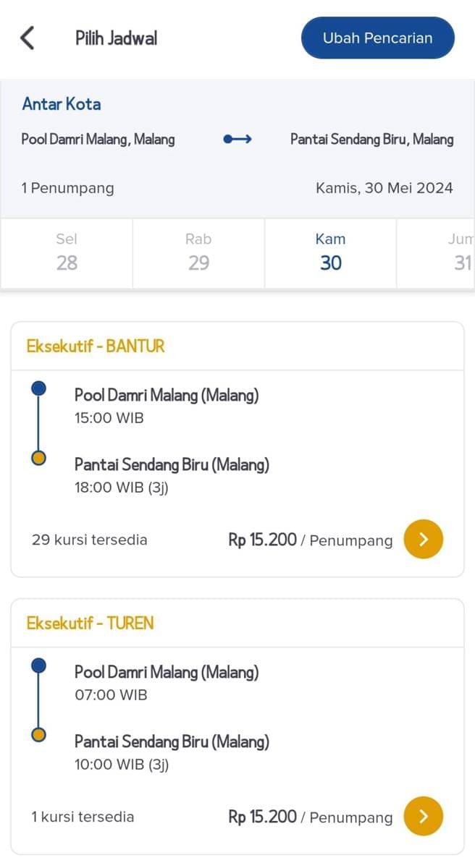Image resolution: width=475 pixels, height=868 pixels.
Task: Tap origin Pool Damri Malang, Malang
Action: 98,140
